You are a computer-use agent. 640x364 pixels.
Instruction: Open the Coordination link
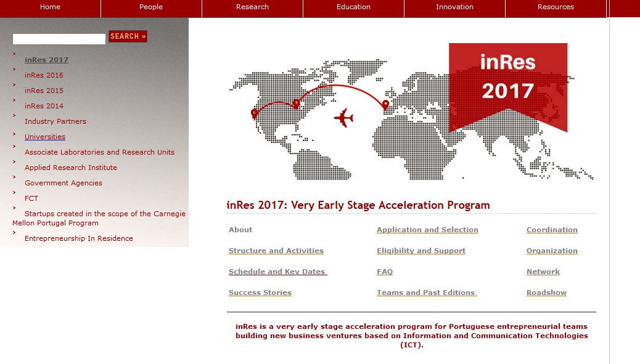552,230
